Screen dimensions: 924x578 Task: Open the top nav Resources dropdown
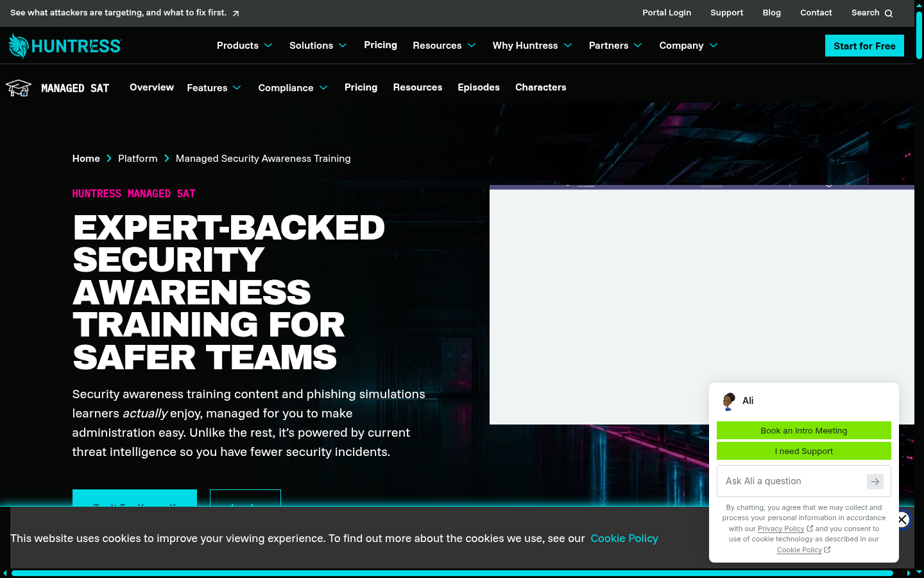coord(444,46)
